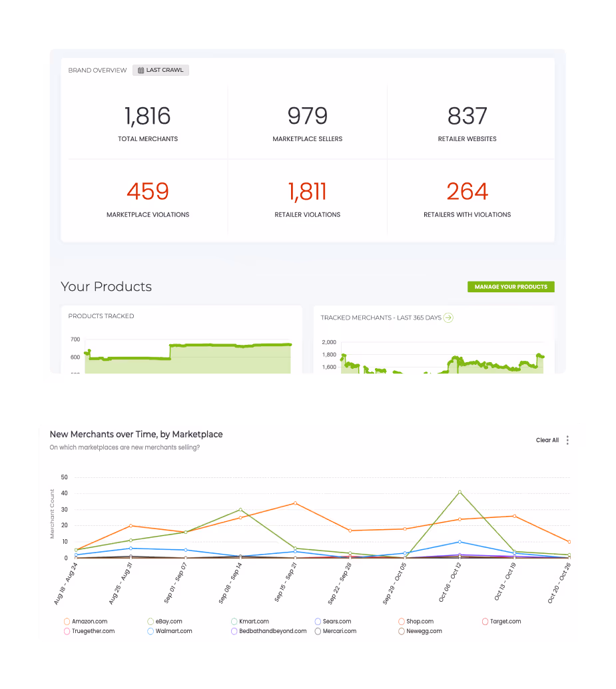Click the calendar icon on the LAST CRAWL badge
This screenshot has height=689, width=616.
pos(140,70)
